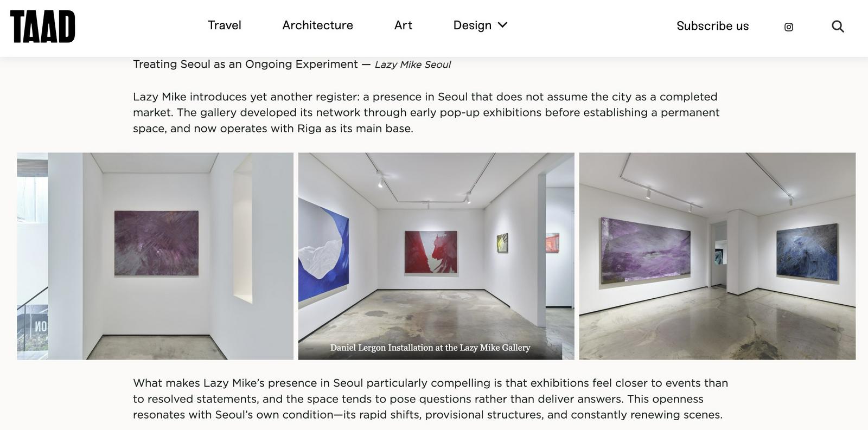Click the Subscribe us link

click(x=712, y=26)
